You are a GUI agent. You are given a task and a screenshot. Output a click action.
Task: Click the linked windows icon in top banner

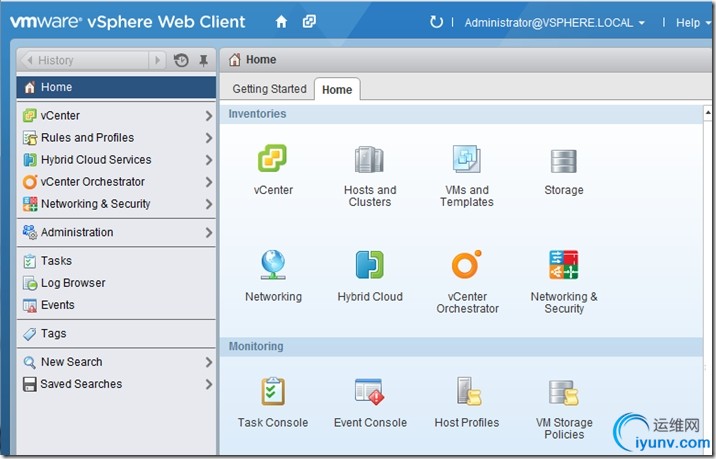309,21
